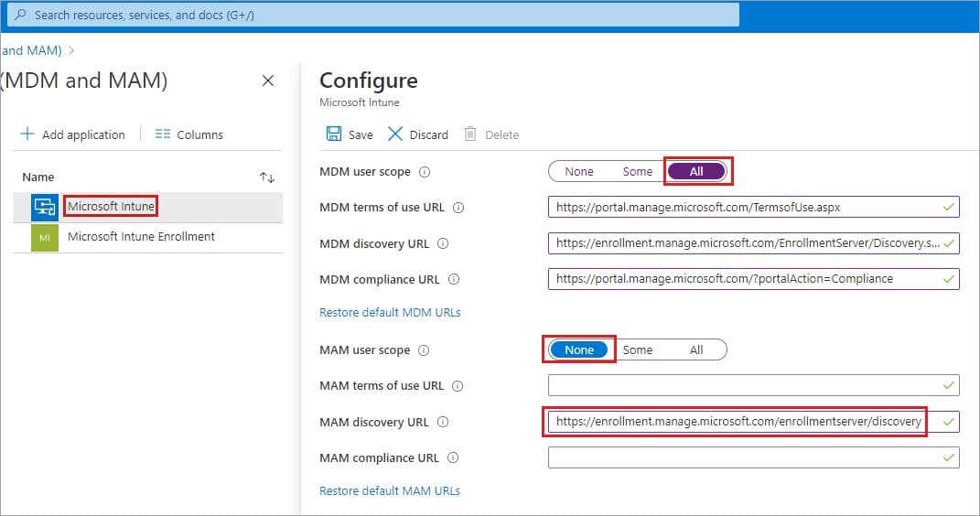This screenshot has height=516, width=980.
Task: Set MDM user scope to All
Action: (696, 171)
